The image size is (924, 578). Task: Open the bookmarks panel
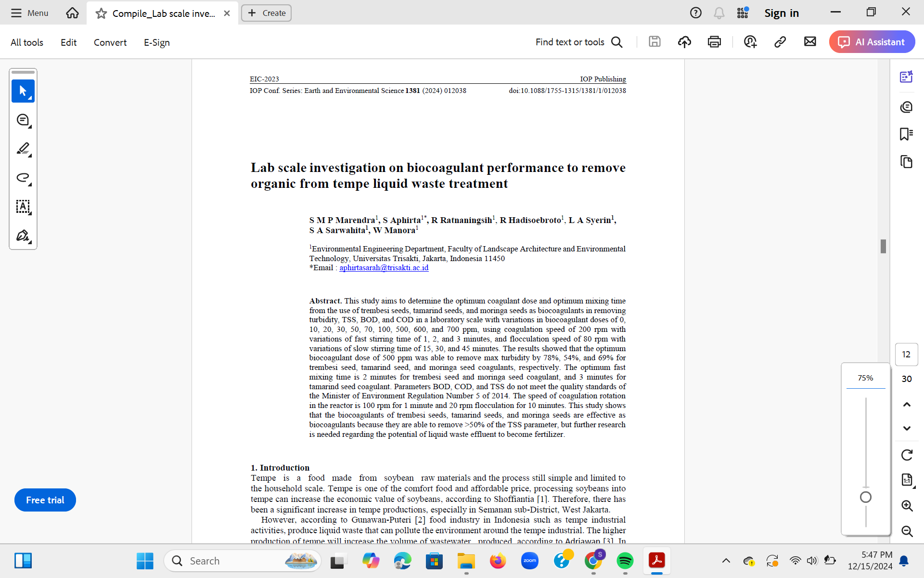[906, 134]
